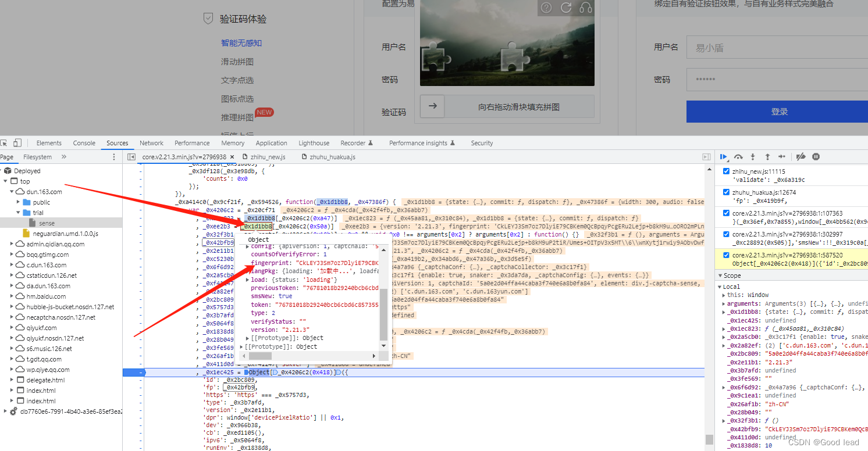Click the 用户名 input field with 易小盾
868x451 pixels.
(777, 48)
